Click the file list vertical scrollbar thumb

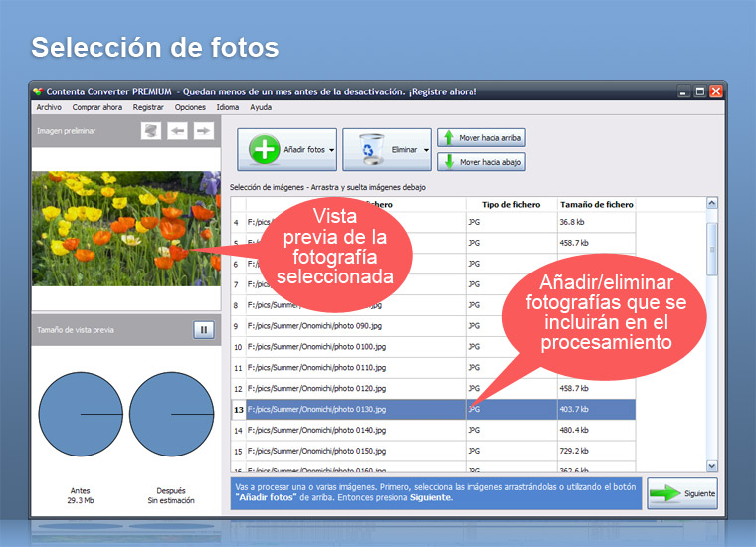[711, 250]
